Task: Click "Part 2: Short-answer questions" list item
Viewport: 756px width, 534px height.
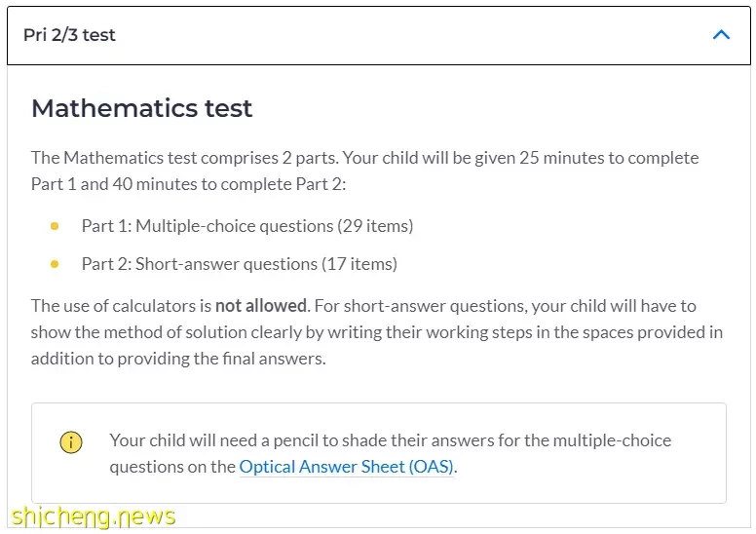Action: 239,264
